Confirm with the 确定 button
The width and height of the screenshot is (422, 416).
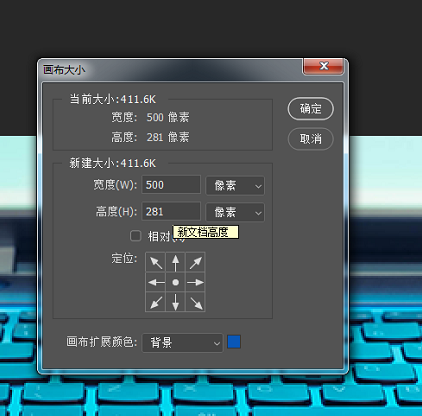[310, 109]
